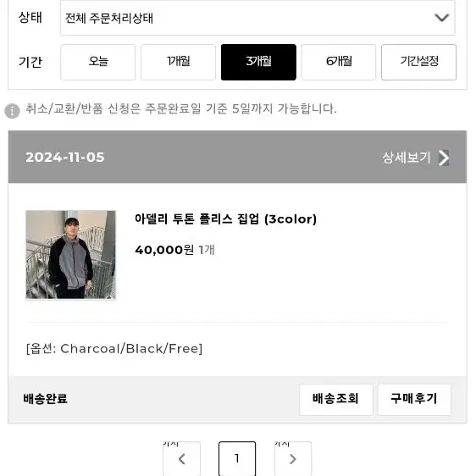Click the 2024-11-05 order date header

pyautogui.click(x=65, y=158)
